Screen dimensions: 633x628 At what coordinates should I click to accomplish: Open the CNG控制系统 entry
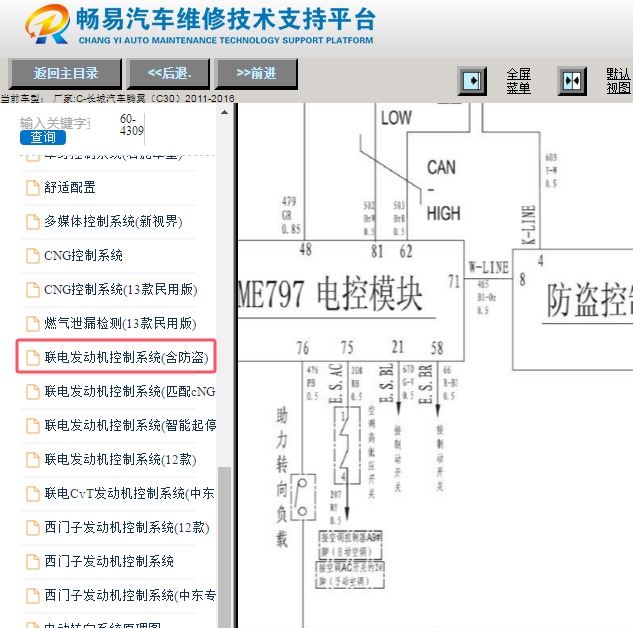83,255
